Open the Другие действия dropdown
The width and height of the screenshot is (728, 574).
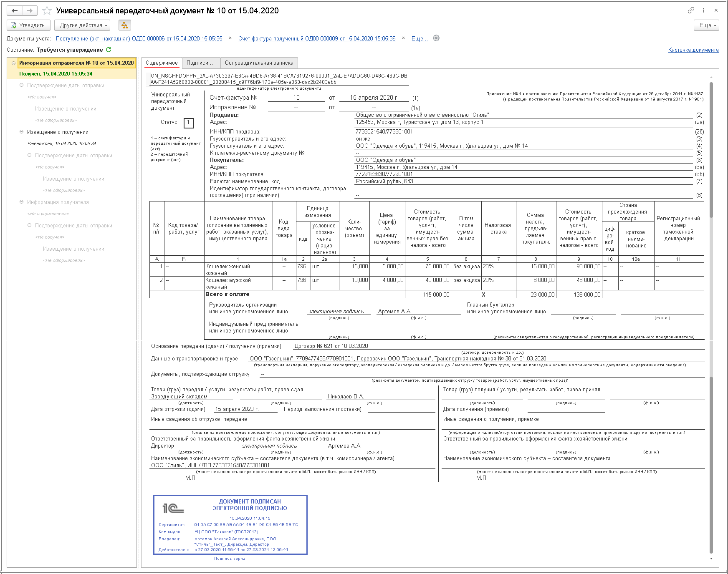pos(82,25)
